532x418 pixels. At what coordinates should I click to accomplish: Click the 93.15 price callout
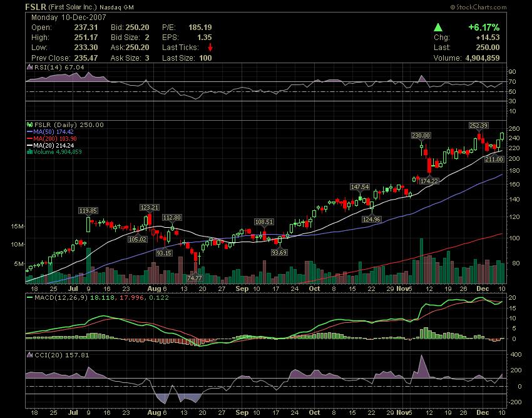pos(164,253)
